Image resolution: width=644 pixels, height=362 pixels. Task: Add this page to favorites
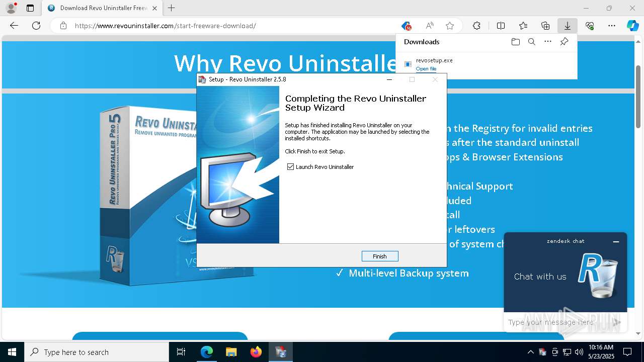(450, 26)
